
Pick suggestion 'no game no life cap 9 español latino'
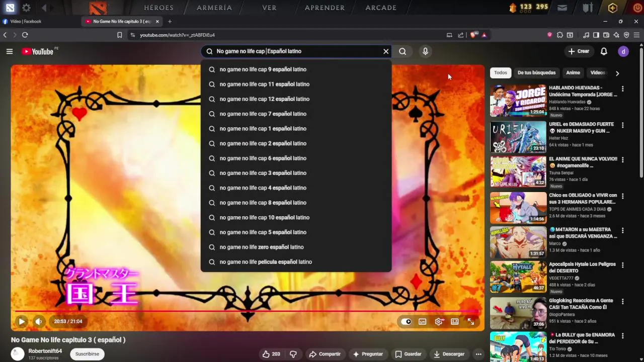pyautogui.click(x=296, y=69)
